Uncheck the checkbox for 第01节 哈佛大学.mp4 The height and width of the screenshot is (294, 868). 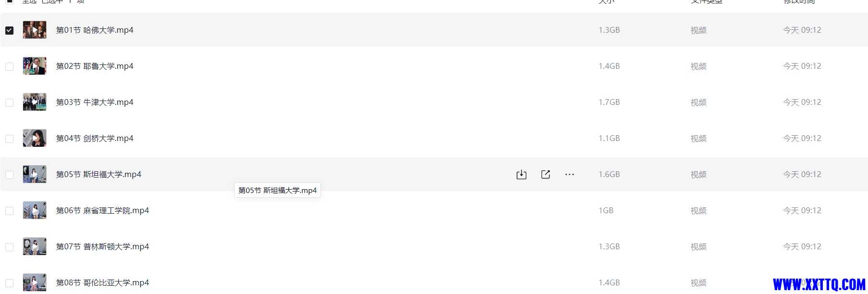pos(9,30)
